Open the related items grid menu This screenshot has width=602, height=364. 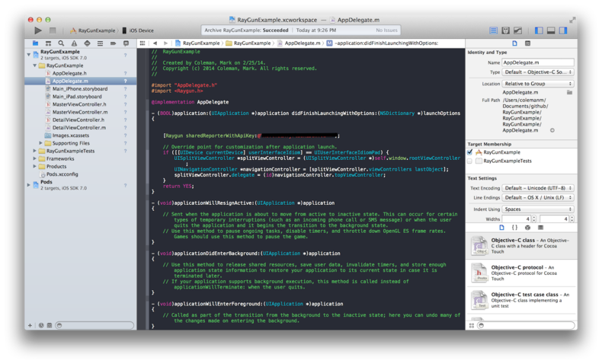pyautogui.click(x=142, y=43)
